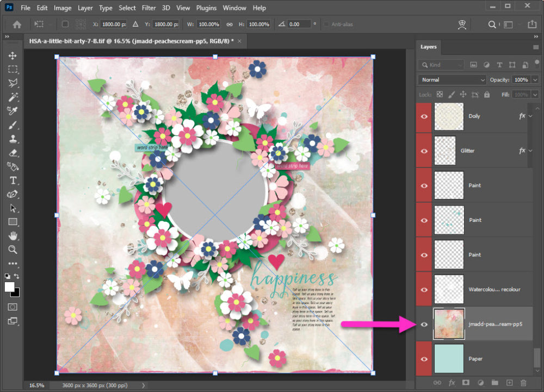Select the Eraser tool
Screen dimensions: 544x392
13,153
